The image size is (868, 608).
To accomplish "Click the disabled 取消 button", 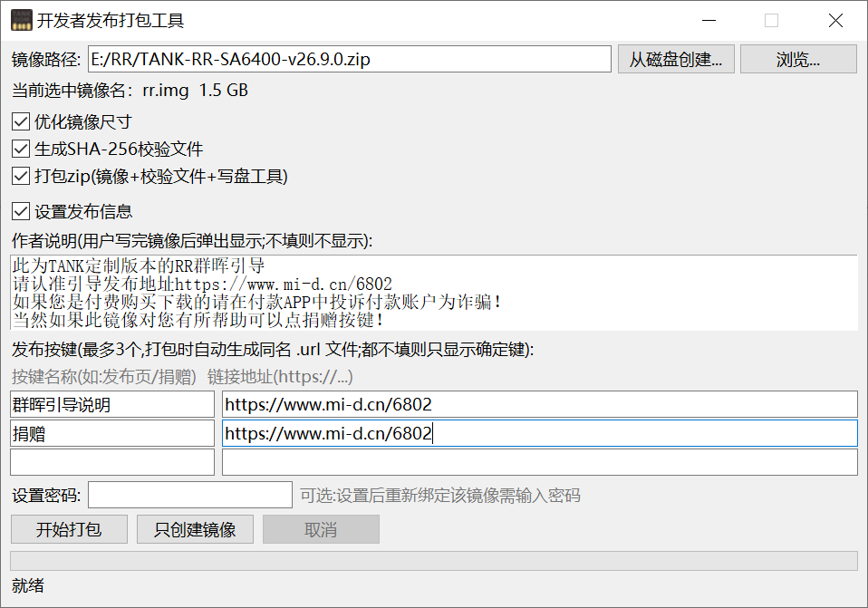I will coord(321,529).
